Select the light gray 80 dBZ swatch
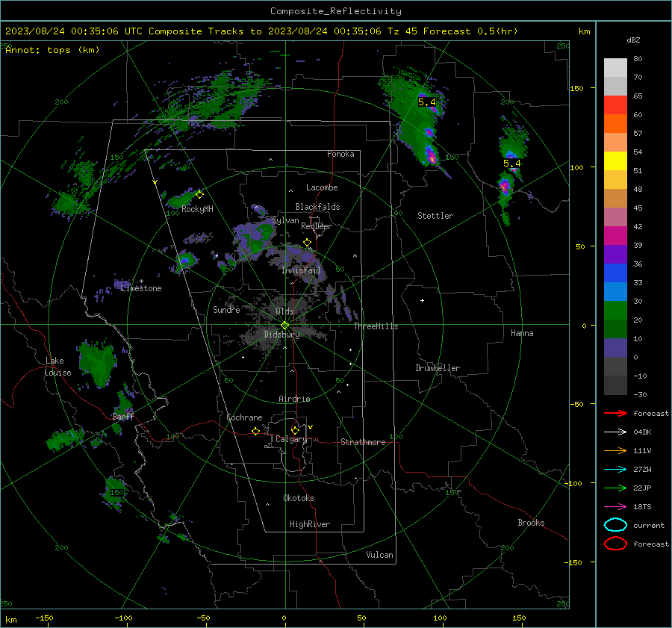Screen dimensions: 672x628 (x=615, y=67)
